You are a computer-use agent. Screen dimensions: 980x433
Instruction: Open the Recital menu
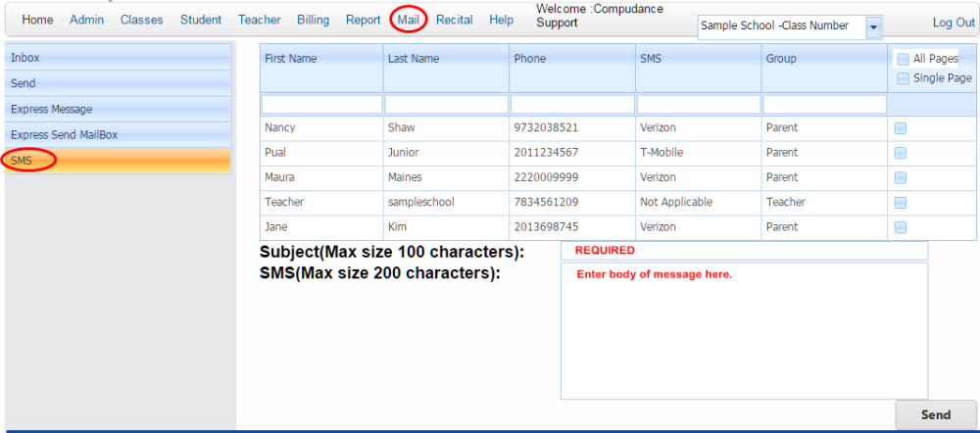455,20
